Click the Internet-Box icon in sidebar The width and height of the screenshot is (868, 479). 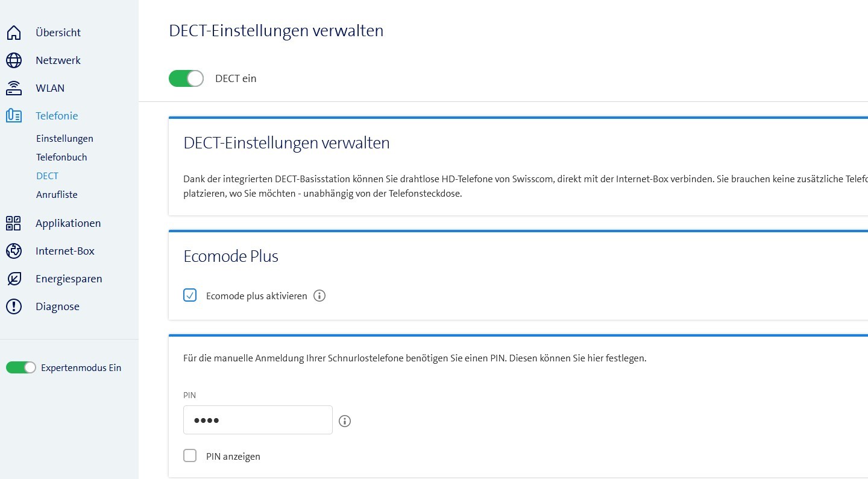(x=14, y=250)
